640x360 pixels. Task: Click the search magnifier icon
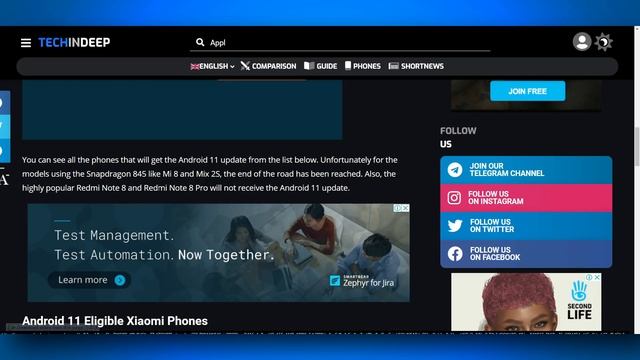pyautogui.click(x=200, y=42)
